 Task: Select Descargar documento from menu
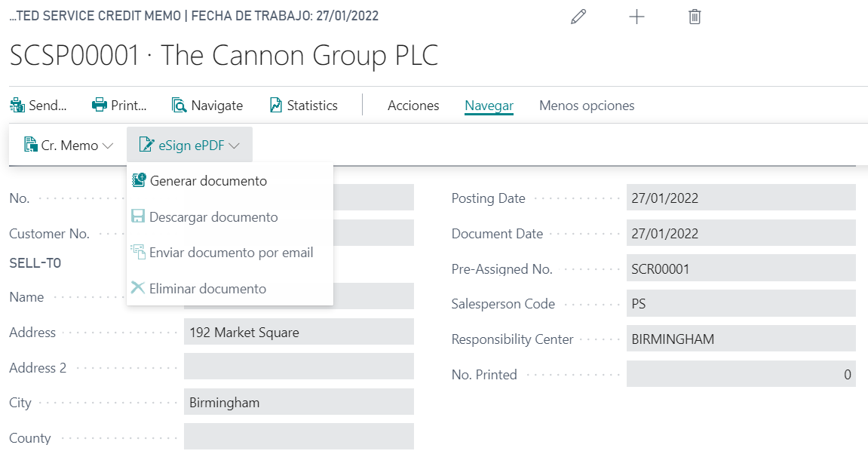213,217
